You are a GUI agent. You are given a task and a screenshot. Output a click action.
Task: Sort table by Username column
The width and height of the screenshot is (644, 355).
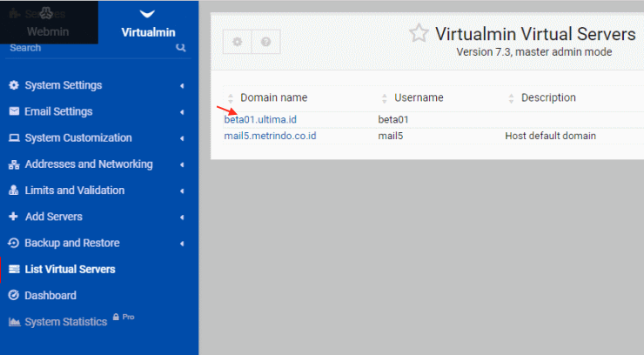tap(419, 97)
